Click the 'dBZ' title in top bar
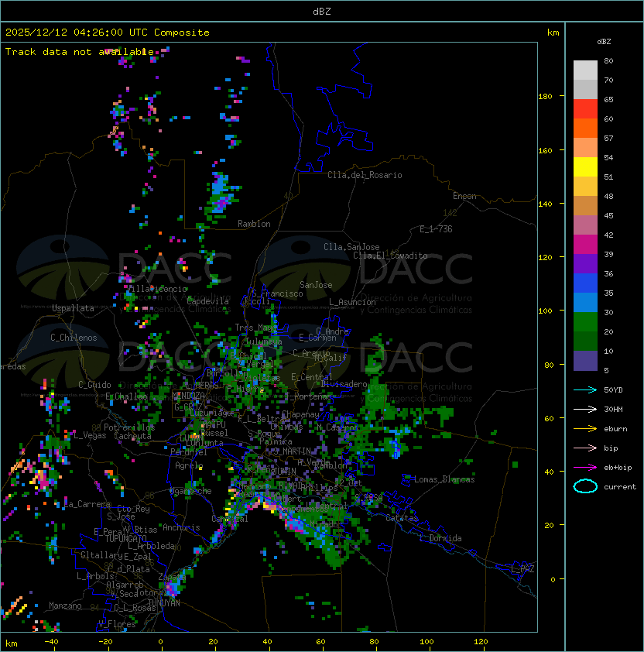 tap(322, 12)
